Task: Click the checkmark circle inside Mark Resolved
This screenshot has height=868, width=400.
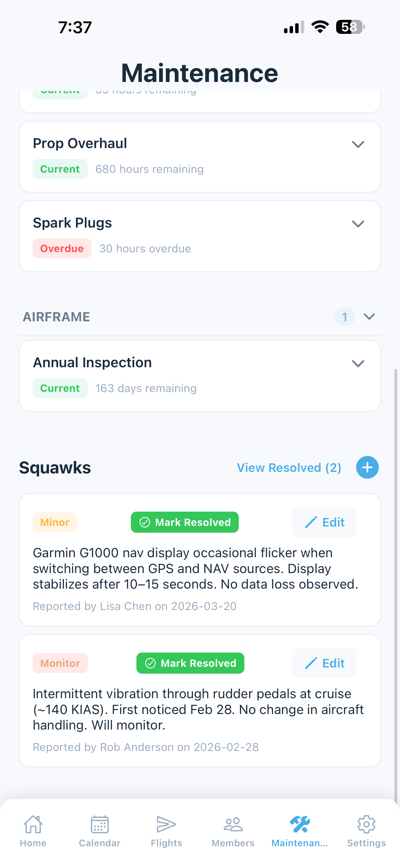Action: (144, 522)
